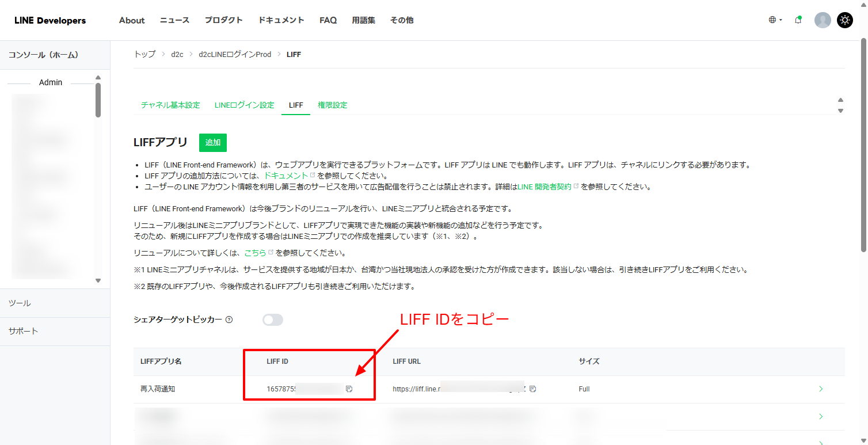Click the tab-bar scroll up arrow

840,100
